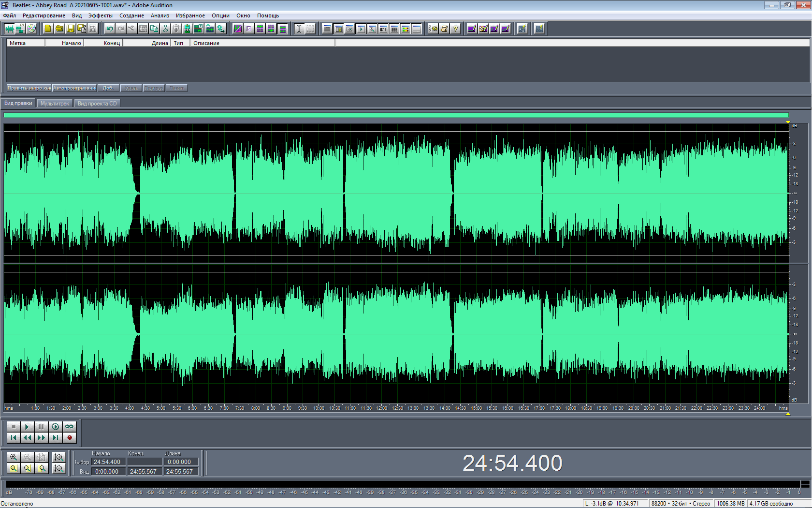Toggle looped playback infinity button
The image size is (812, 508).
click(x=70, y=427)
